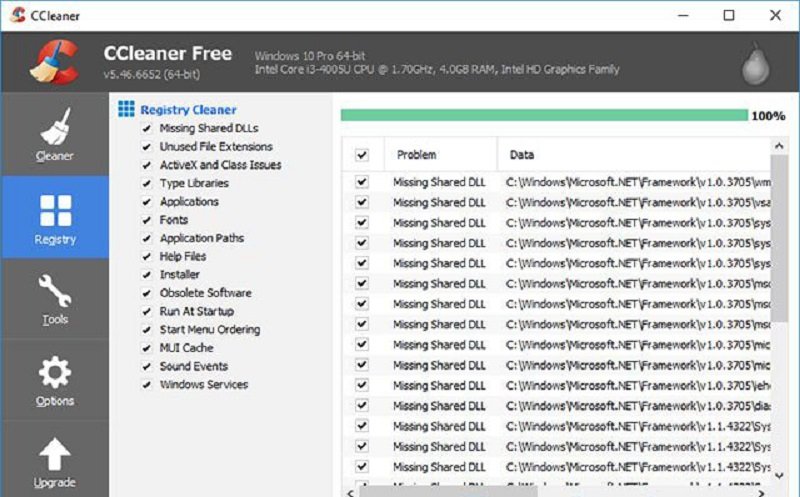Open the Tools wrench icon
The width and height of the screenshot is (800, 497).
coord(55,290)
